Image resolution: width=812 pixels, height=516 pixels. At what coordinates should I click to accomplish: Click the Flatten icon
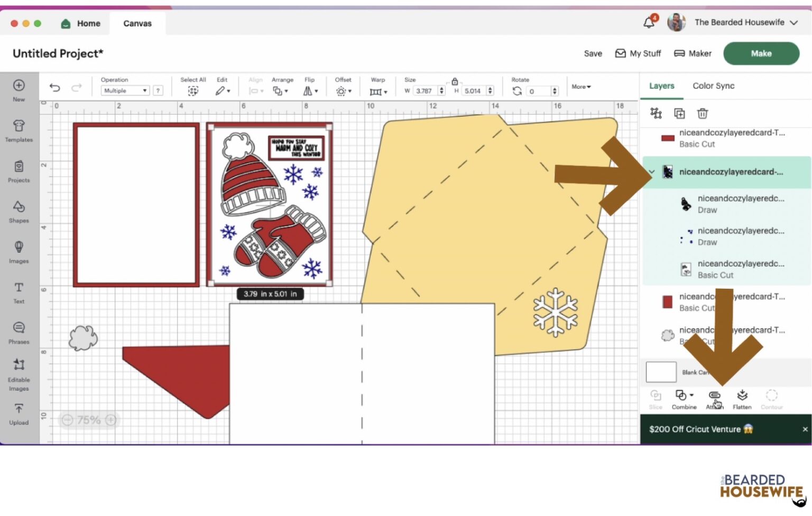pos(742,399)
